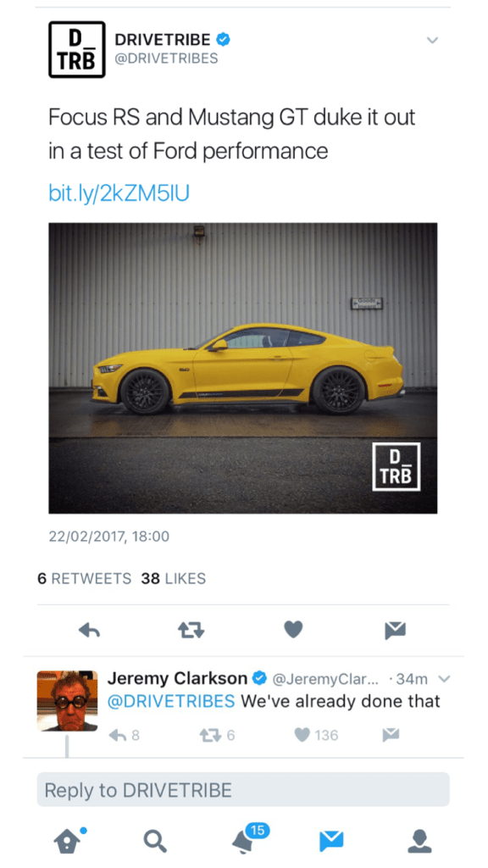Reply to Jeremy Clarkson's comment
This screenshot has height=868, width=488.
(x=124, y=735)
